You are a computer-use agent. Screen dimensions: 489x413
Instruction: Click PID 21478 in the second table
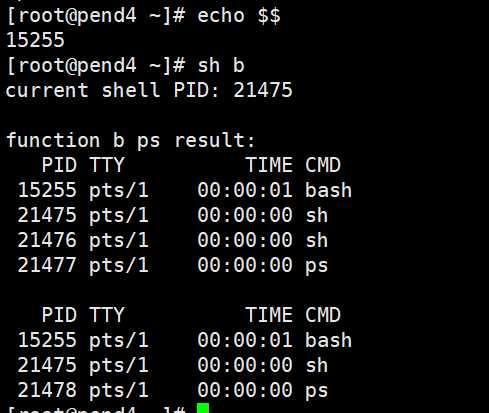coord(47,390)
